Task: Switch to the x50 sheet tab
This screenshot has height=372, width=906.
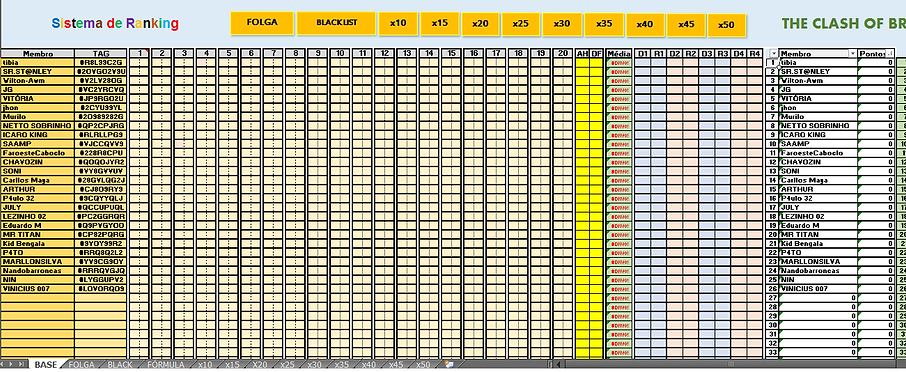Action: [x=424, y=364]
